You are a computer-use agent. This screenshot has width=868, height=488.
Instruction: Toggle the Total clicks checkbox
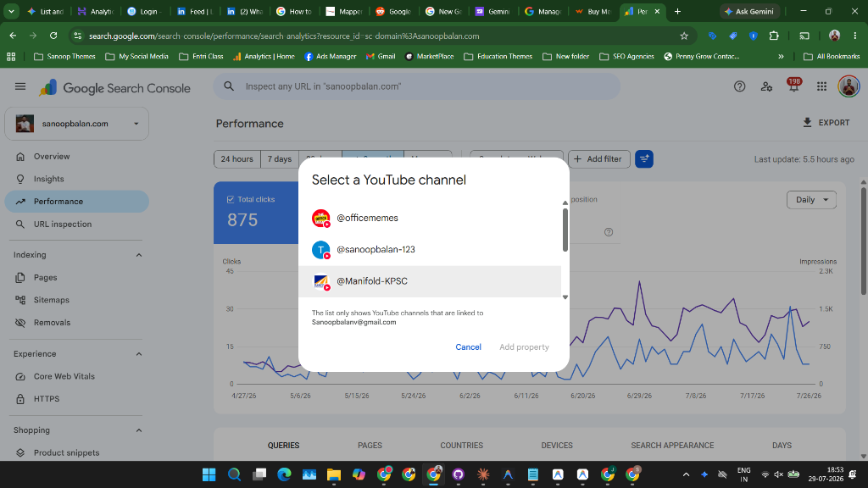231,199
